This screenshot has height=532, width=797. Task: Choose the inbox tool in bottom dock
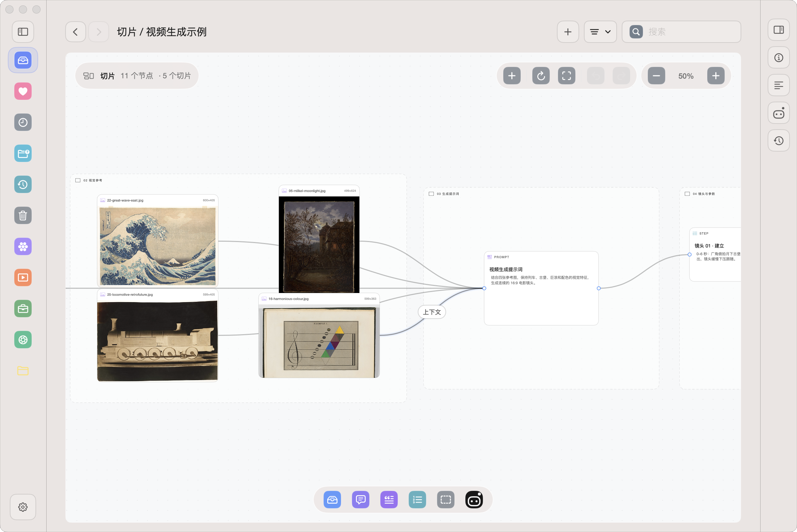click(332, 500)
